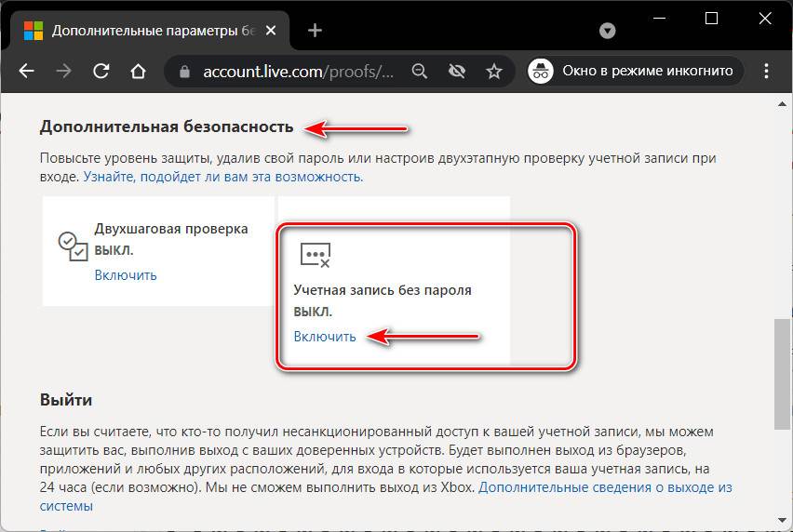Open the zoom magnifier icon in address bar
The image size is (793, 532).
pos(420,71)
